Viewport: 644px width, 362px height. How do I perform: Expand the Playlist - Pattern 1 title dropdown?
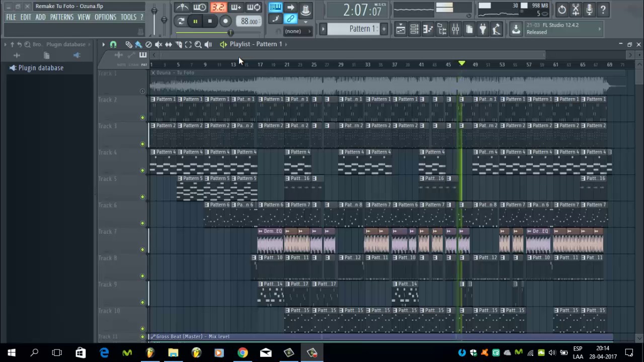pyautogui.click(x=286, y=44)
